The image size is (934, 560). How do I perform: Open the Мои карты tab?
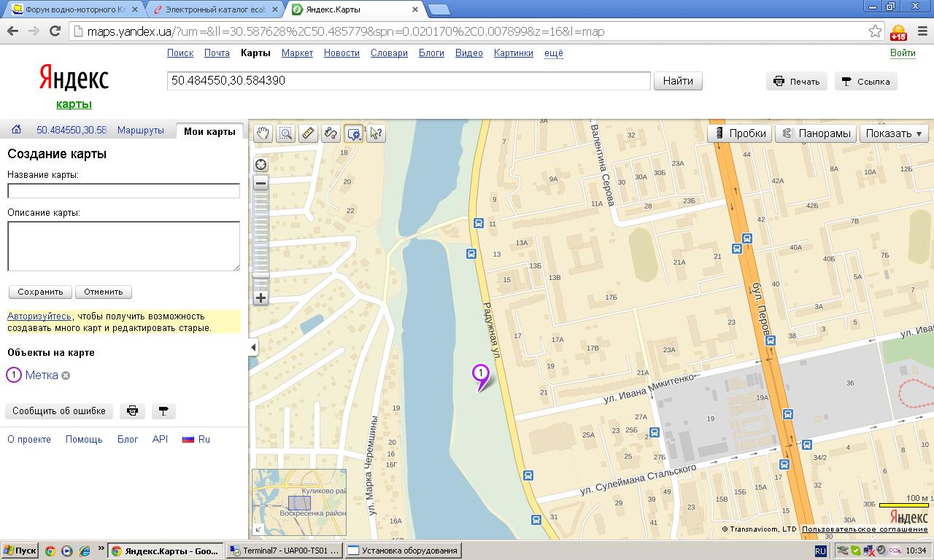tap(209, 131)
